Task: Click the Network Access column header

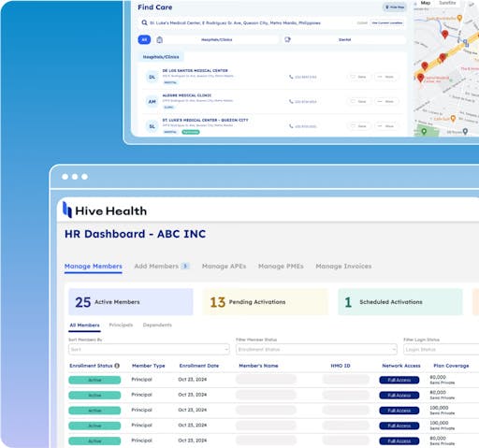Action: point(401,366)
